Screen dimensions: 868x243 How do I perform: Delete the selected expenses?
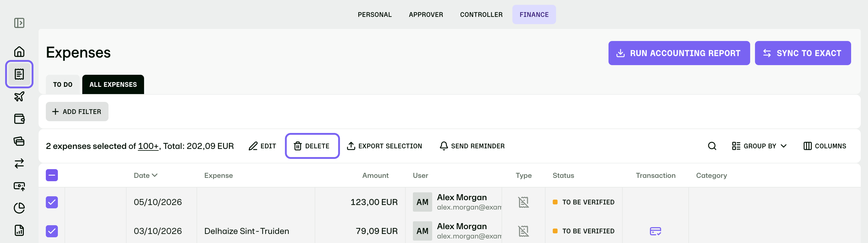point(312,146)
